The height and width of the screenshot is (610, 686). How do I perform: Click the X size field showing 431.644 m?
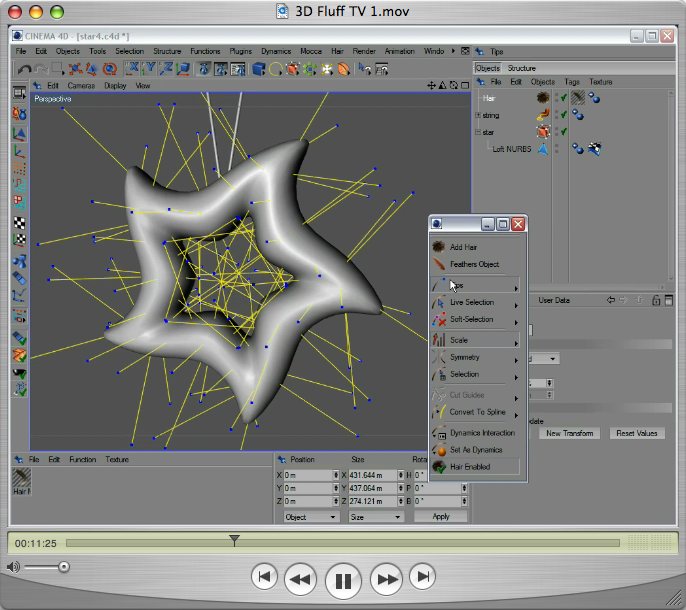[372, 475]
